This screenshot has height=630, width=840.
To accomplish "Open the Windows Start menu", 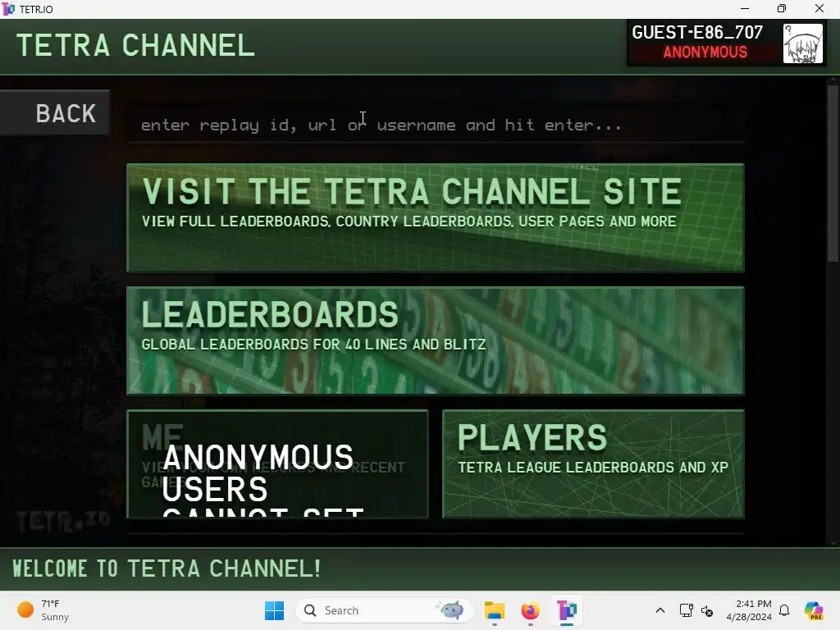I will [274, 610].
